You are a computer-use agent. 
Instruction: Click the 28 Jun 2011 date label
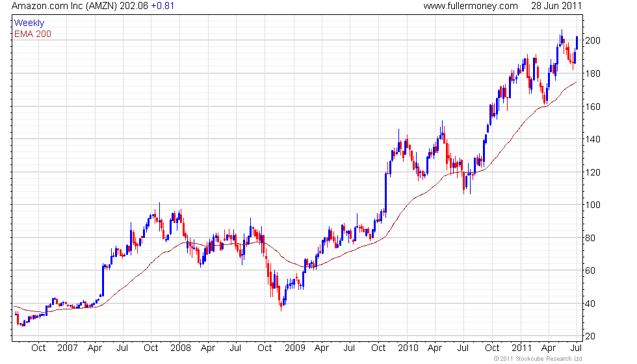point(556,6)
